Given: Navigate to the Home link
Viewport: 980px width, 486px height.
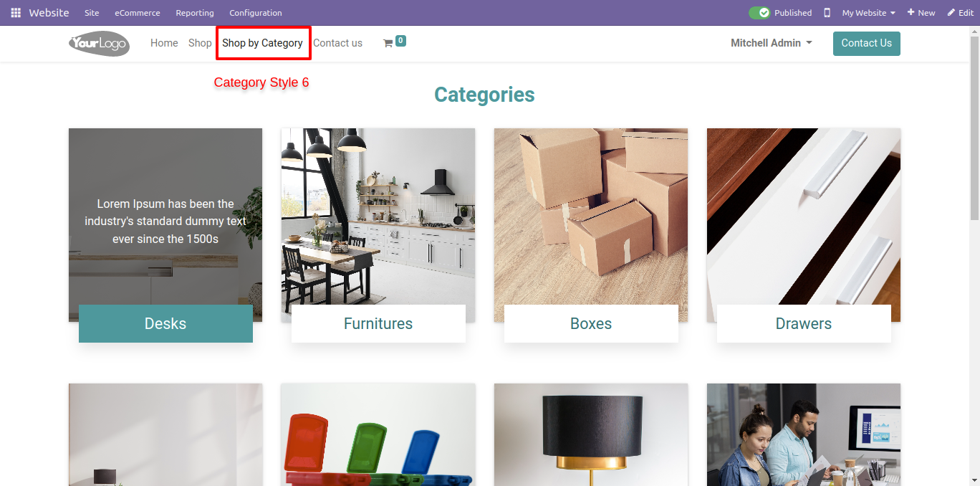Looking at the screenshot, I should (x=164, y=43).
